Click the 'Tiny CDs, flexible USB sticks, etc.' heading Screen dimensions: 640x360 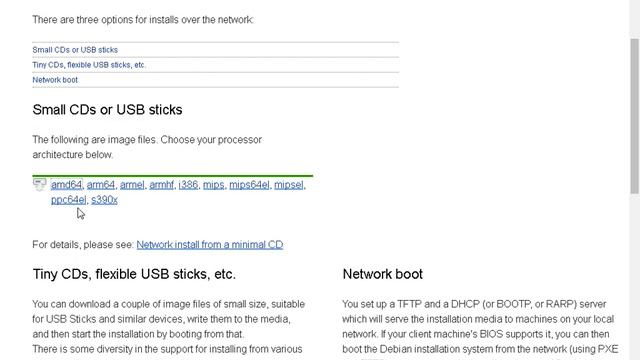click(134, 274)
